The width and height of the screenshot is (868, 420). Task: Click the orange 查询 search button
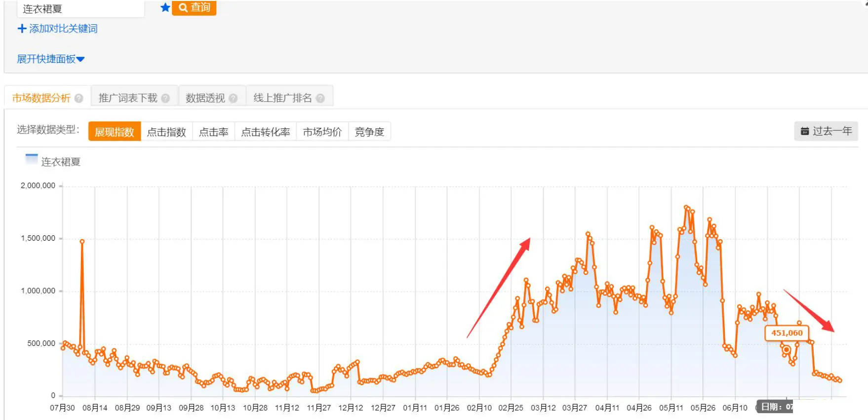194,7
